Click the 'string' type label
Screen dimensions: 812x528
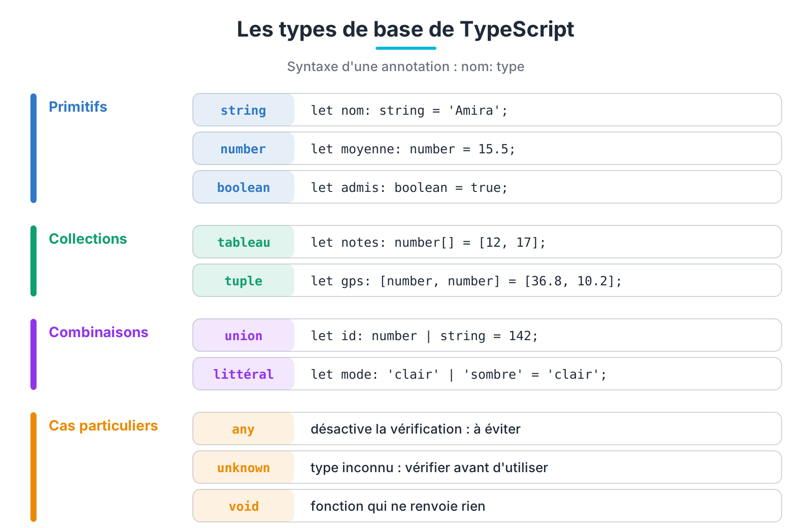tap(244, 110)
